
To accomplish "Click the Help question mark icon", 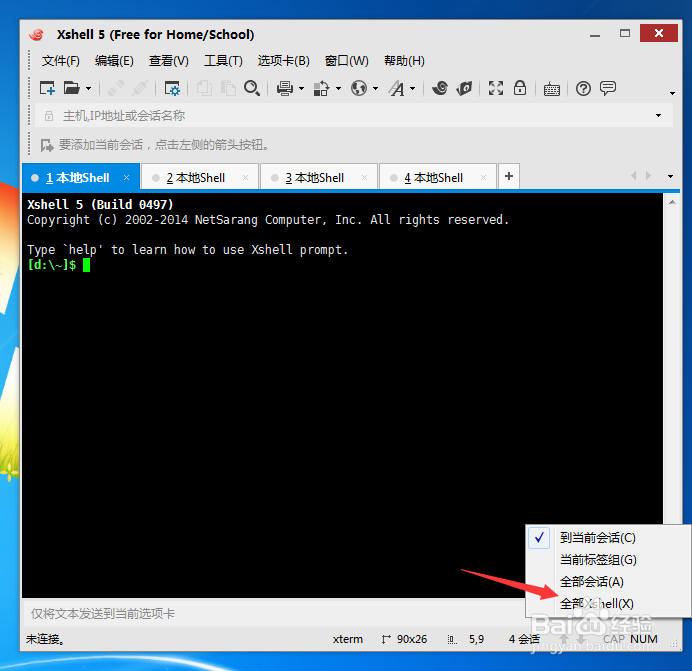I will (x=583, y=89).
